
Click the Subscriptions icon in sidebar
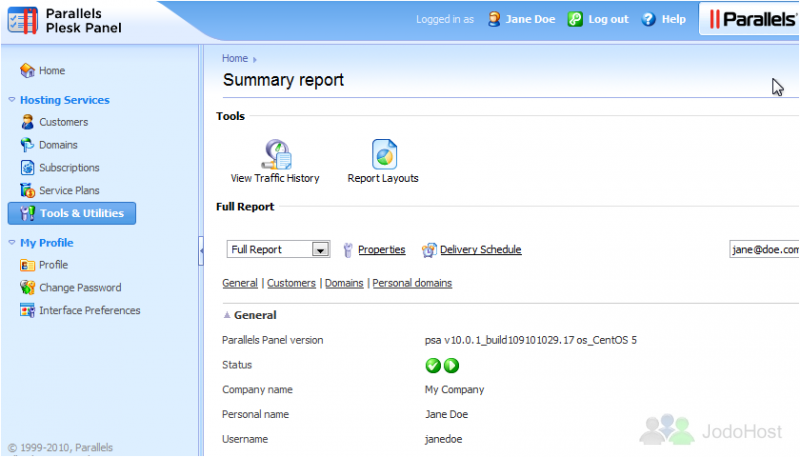click(x=27, y=167)
